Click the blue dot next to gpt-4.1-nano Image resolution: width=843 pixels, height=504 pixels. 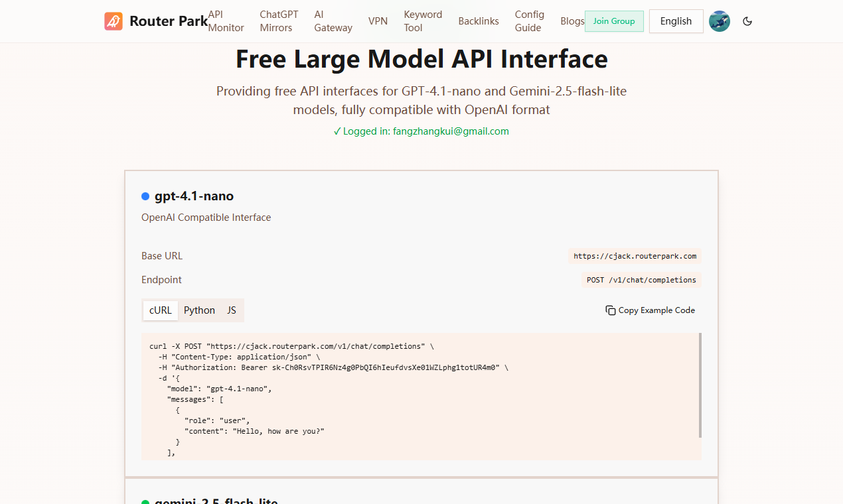point(145,196)
